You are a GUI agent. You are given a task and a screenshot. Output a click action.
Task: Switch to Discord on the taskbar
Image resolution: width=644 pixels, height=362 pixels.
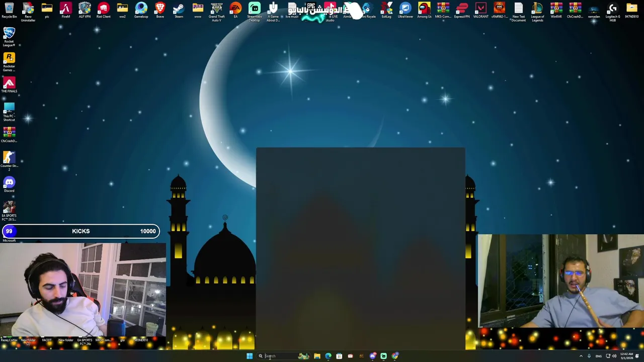373,356
